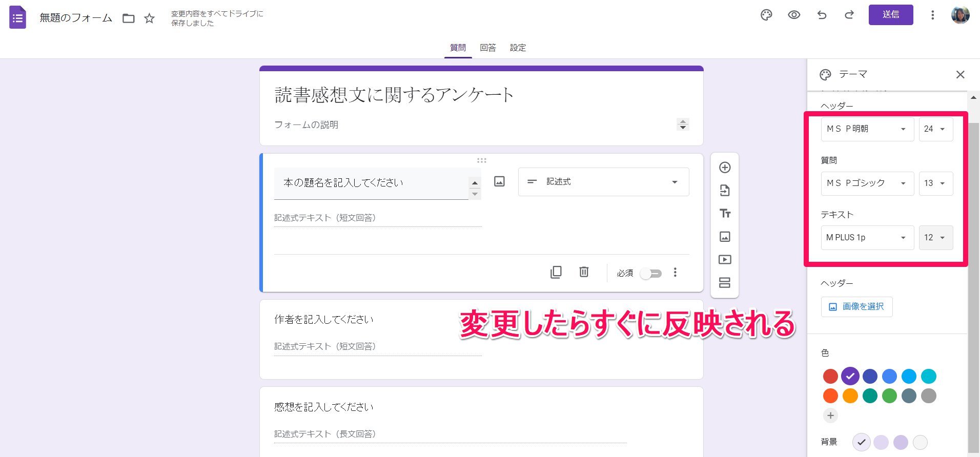Open the question font dropdown showing MS Pゴシック

(867, 183)
